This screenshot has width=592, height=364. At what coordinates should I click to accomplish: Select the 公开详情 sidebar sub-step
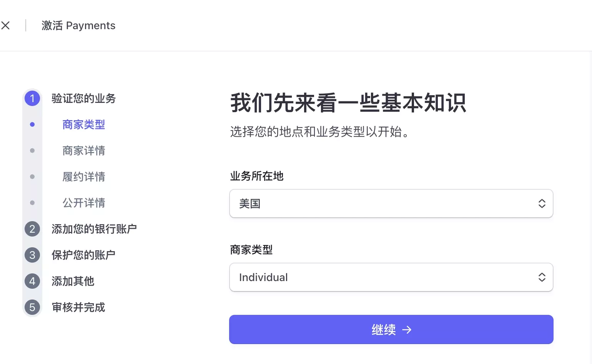[84, 203]
